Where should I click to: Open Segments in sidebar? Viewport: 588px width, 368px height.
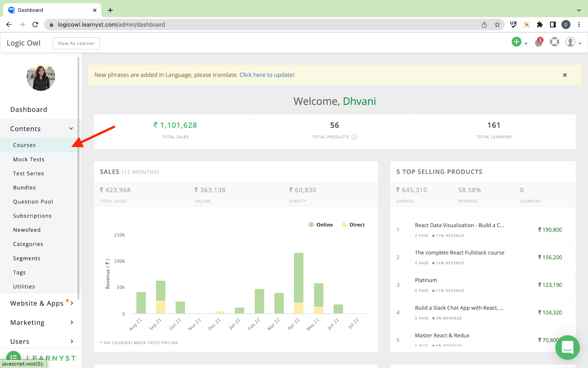tap(27, 258)
